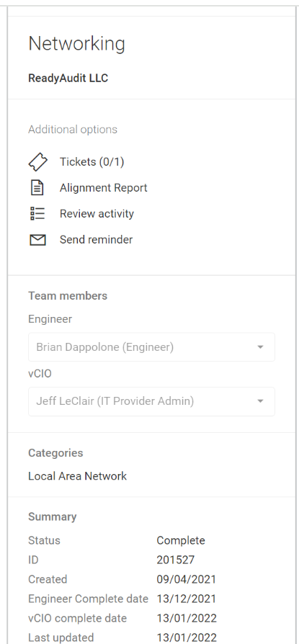Select the ID value 201527

coord(175,560)
